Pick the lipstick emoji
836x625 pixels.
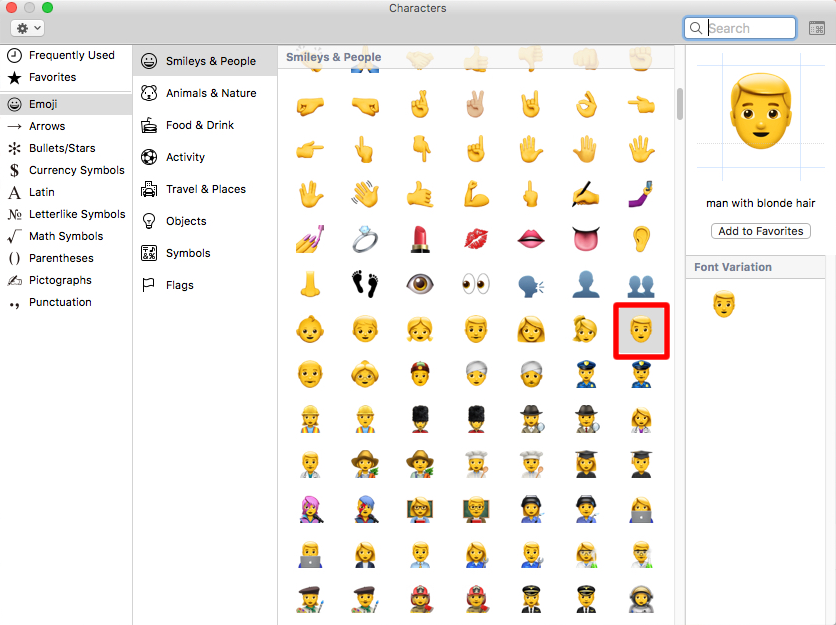point(420,239)
